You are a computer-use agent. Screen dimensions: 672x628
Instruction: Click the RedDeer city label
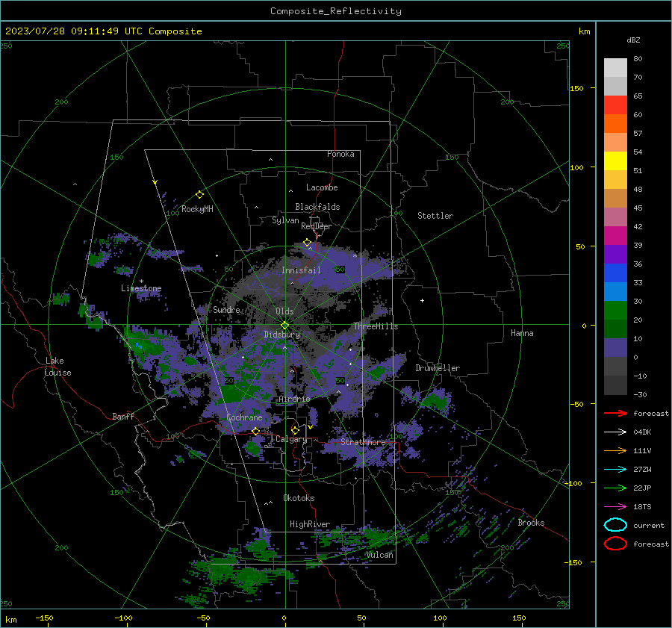coord(317,226)
